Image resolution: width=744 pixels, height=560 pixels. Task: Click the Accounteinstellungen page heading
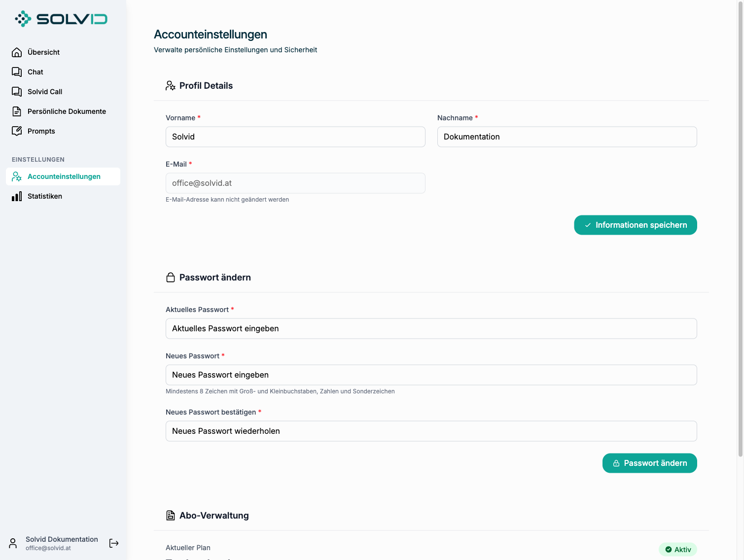(x=211, y=35)
